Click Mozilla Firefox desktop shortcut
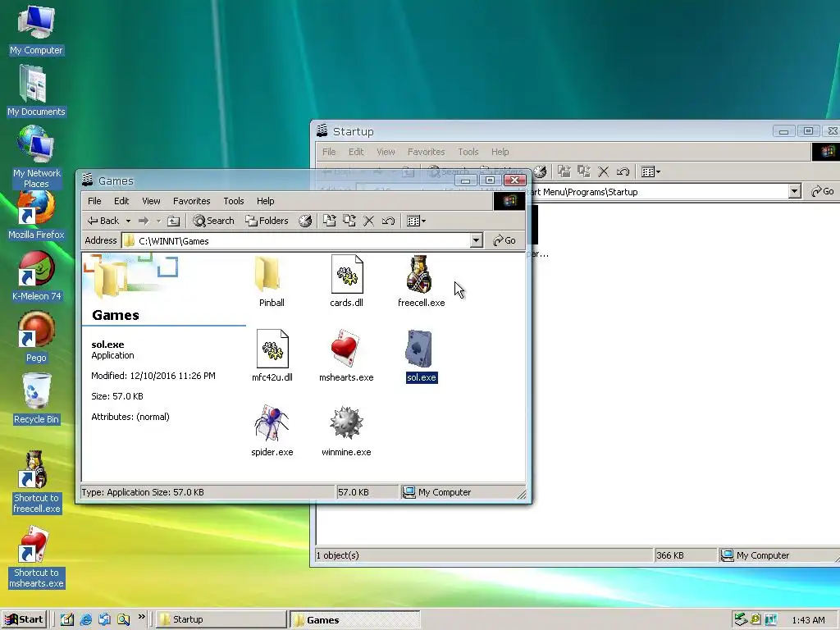Image resolution: width=840 pixels, height=630 pixels. tap(36, 216)
